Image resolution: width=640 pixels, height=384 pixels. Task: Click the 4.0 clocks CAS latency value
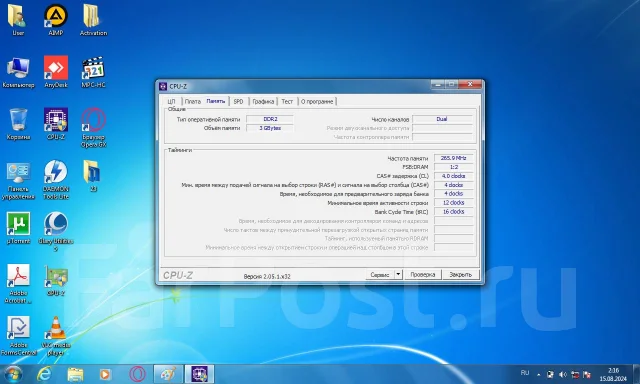pyautogui.click(x=453, y=176)
